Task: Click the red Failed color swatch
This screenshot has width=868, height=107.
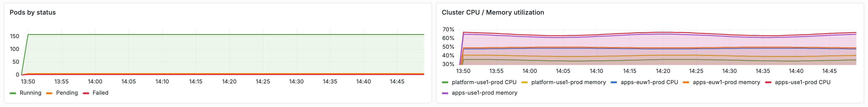Action: pos(86,93)
